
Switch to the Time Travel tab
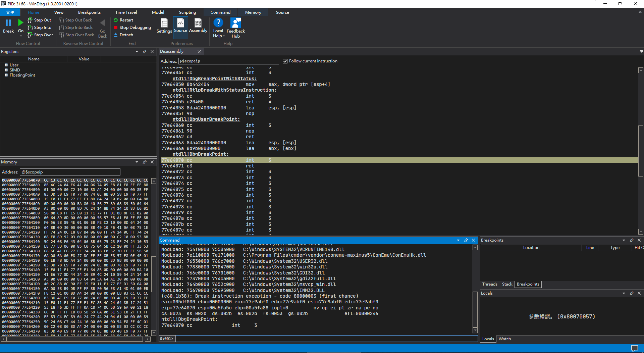pyautogui.click(x=126, y=12)
